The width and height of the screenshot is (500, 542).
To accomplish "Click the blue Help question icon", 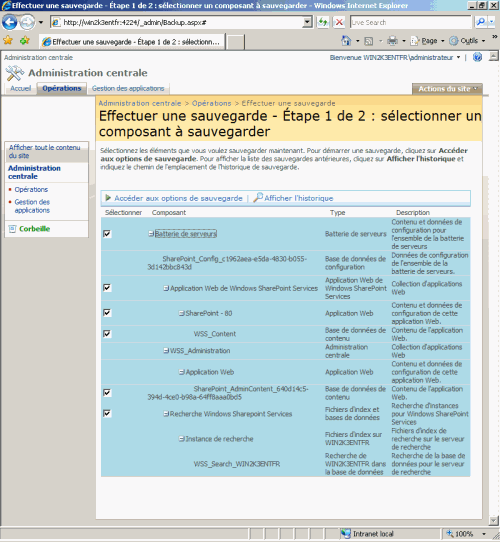I will point(477,57).
